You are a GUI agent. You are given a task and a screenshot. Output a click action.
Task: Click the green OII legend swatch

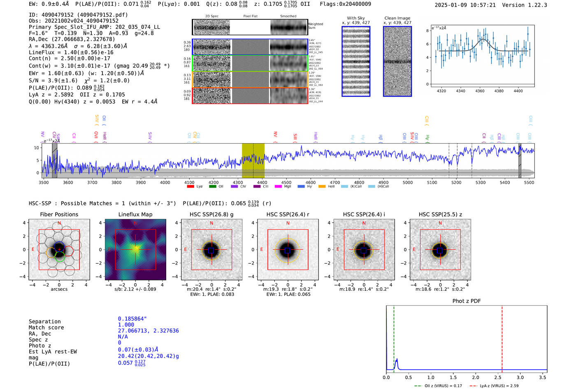213,186
